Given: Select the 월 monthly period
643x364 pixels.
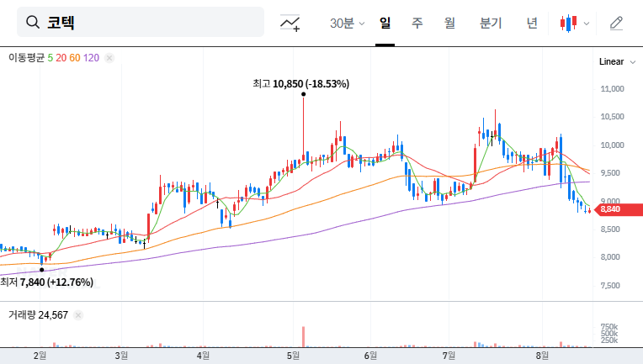Looking at the screenshot, I should pyautogui.click(x=449, y=23).
